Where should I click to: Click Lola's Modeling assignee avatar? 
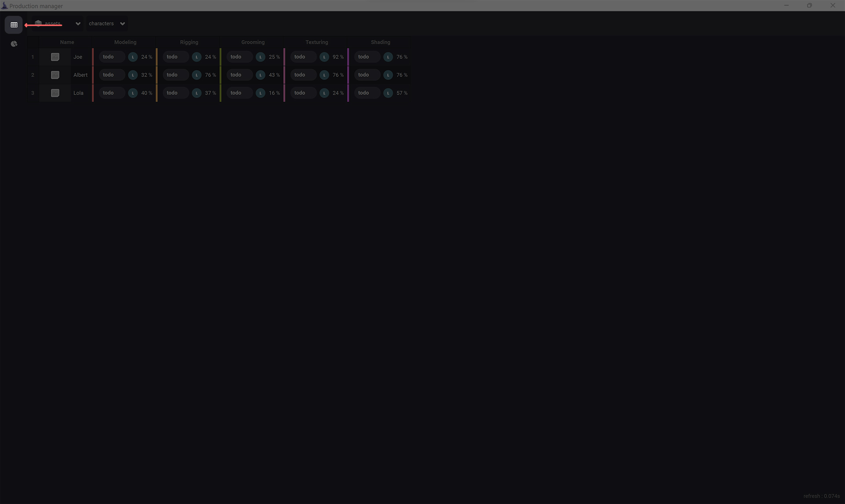point(133,93)
